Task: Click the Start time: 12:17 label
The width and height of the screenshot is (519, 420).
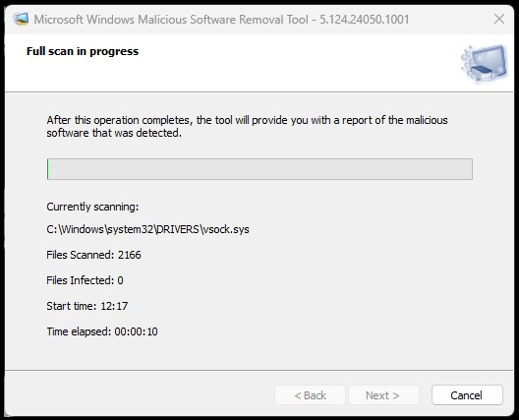Action: click(x=87, y=306)
